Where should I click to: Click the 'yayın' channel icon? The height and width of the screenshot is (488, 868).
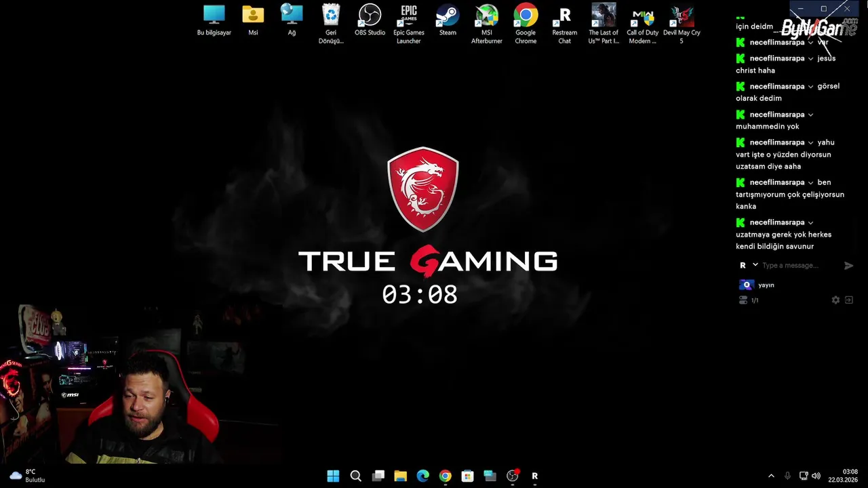747,285
